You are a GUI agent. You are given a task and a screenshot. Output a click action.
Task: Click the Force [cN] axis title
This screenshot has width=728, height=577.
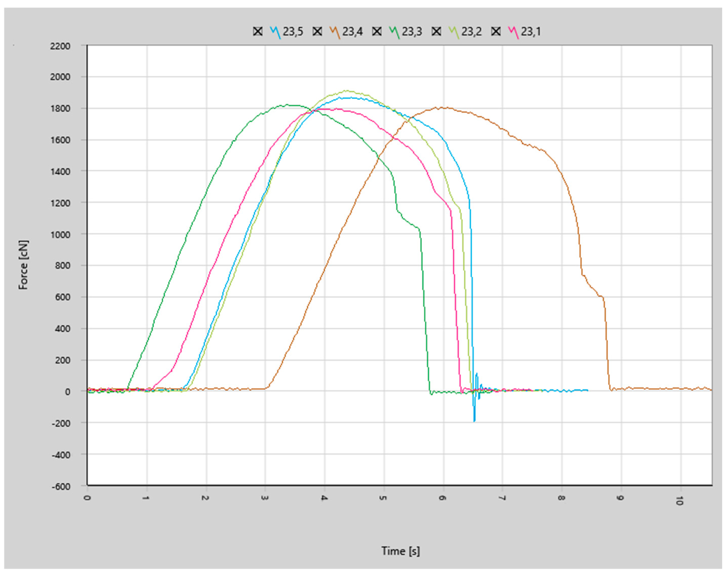click(23, 265)
